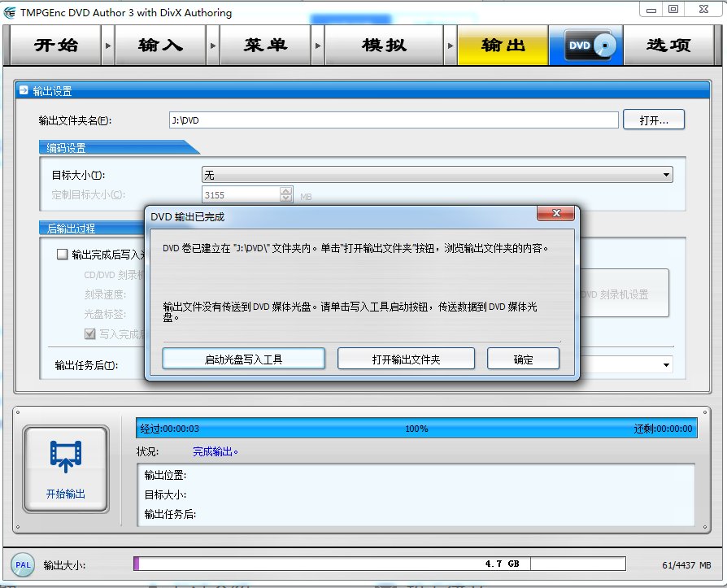Open the 目标大小 dropdown showing 无

coord(665,174)
